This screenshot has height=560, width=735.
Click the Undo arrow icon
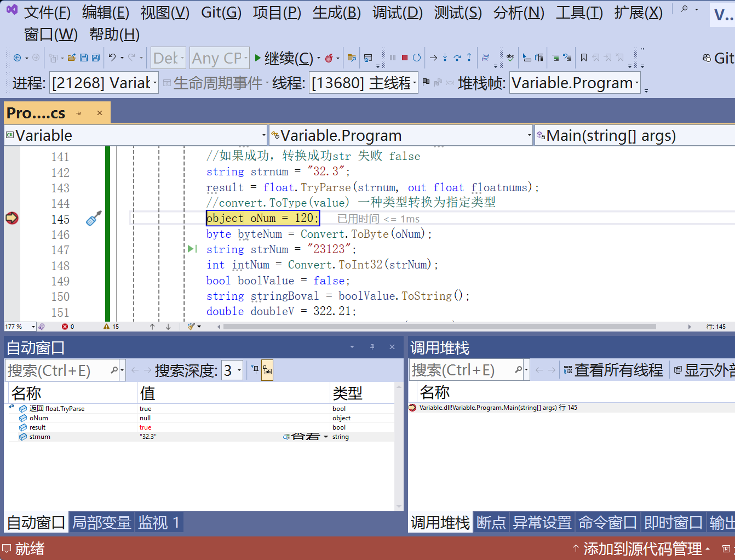112,57
